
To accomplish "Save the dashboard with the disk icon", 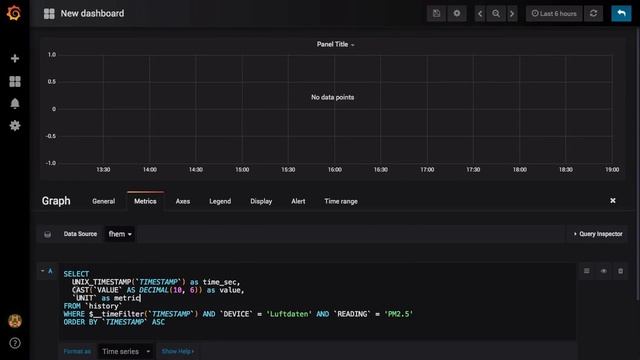I will (x=436, y=13).
